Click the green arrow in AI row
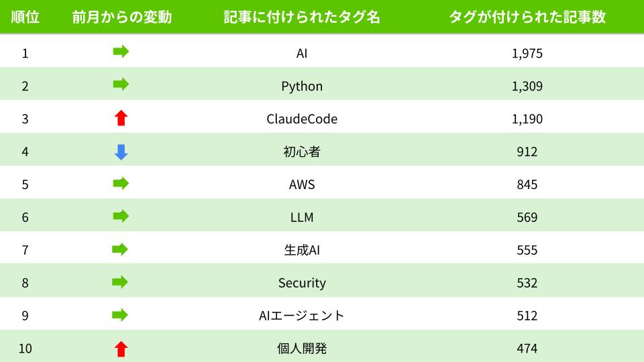 [x=121, y=52]
